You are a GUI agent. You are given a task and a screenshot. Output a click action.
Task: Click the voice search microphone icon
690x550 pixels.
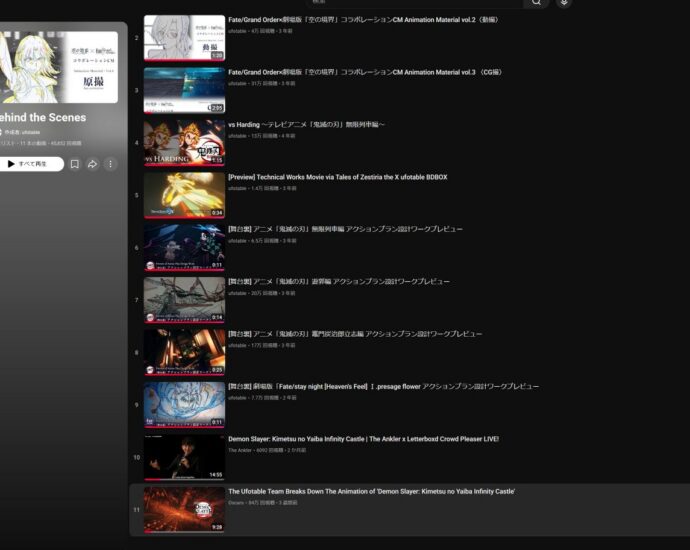click(565, 3)
